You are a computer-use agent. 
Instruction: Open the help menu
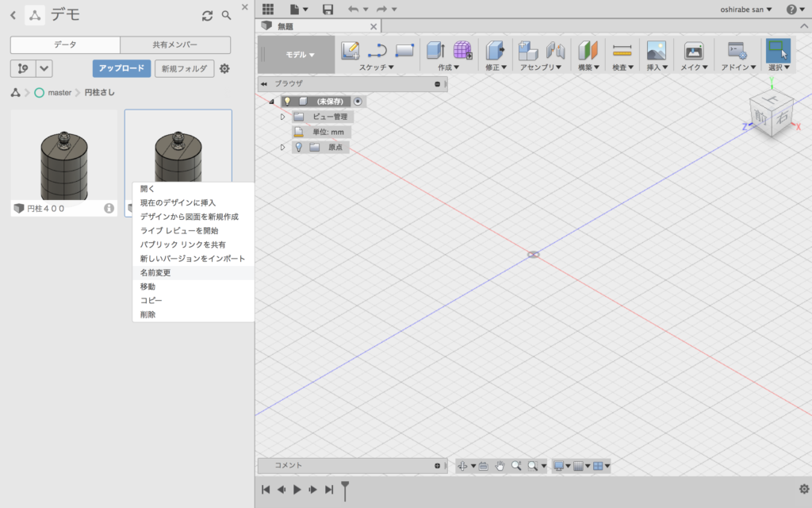[795, 10]
